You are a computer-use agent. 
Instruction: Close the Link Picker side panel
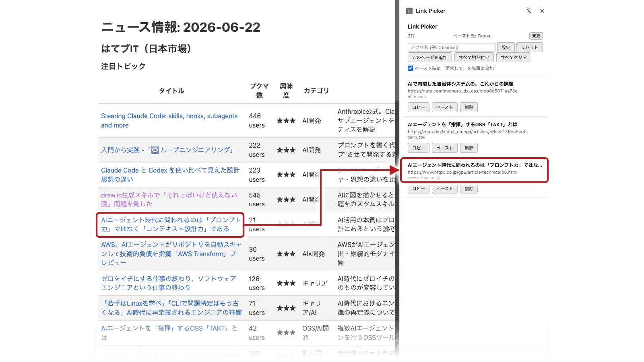click(x=542, y=11)
